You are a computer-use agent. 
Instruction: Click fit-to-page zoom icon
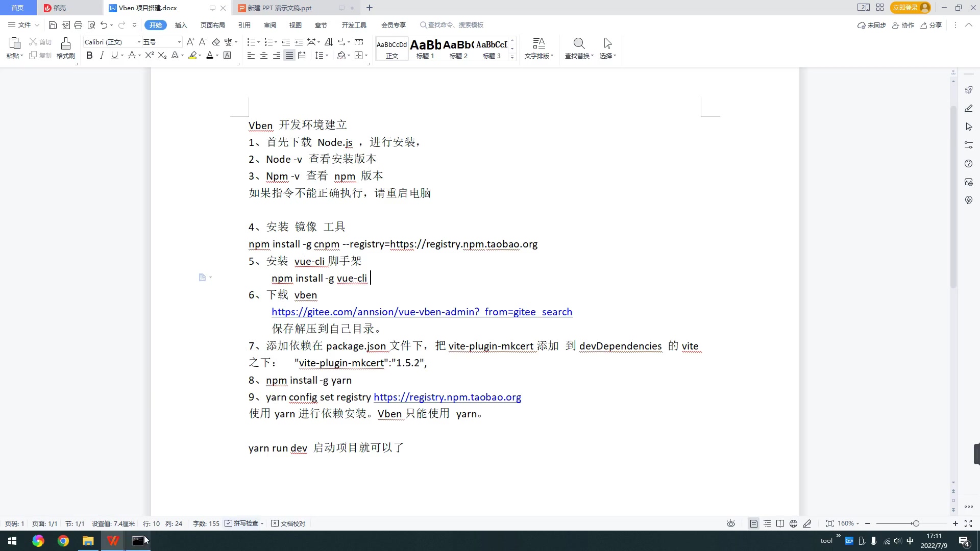(x=830, y=523)
